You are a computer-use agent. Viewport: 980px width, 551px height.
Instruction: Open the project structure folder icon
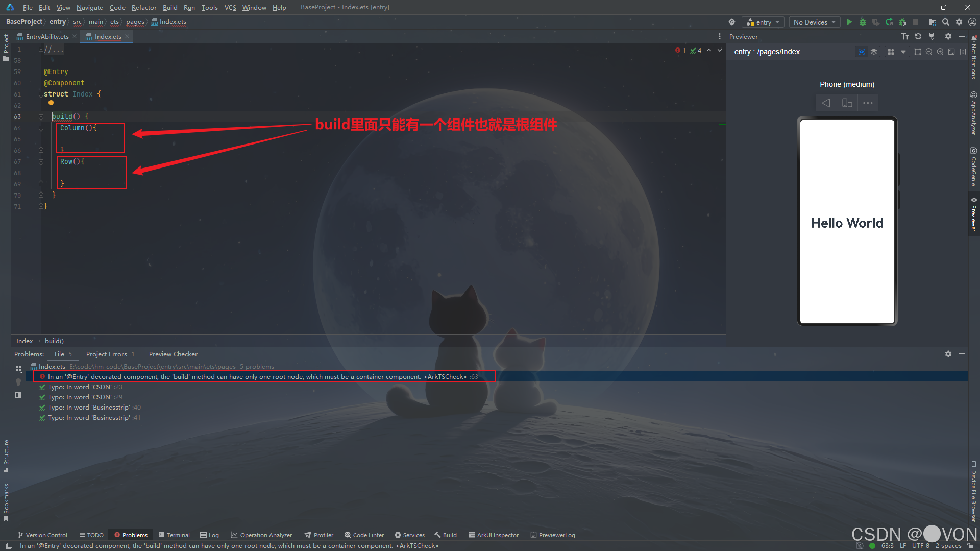(x=933, y=22)
